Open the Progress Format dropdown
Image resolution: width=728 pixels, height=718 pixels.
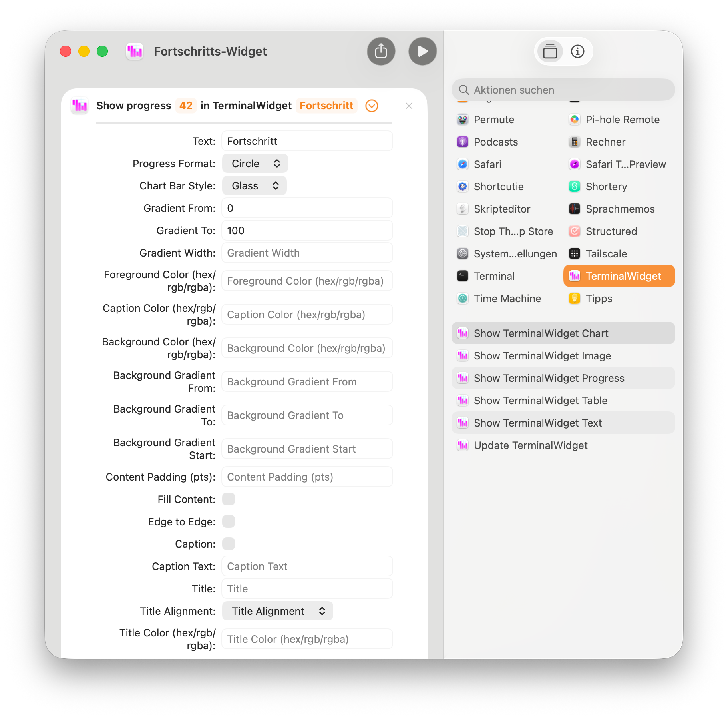[255, 164]
